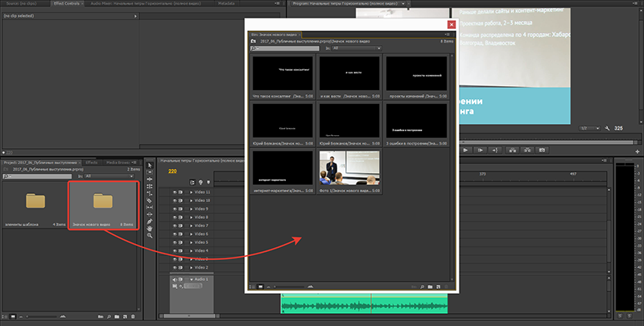Hide the Video 11 track output

(173, 192)
